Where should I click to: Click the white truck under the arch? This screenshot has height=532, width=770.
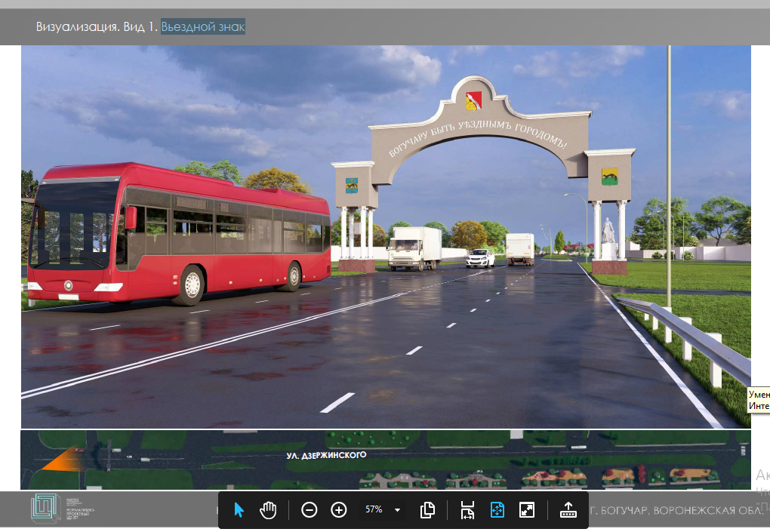[414, 248]
